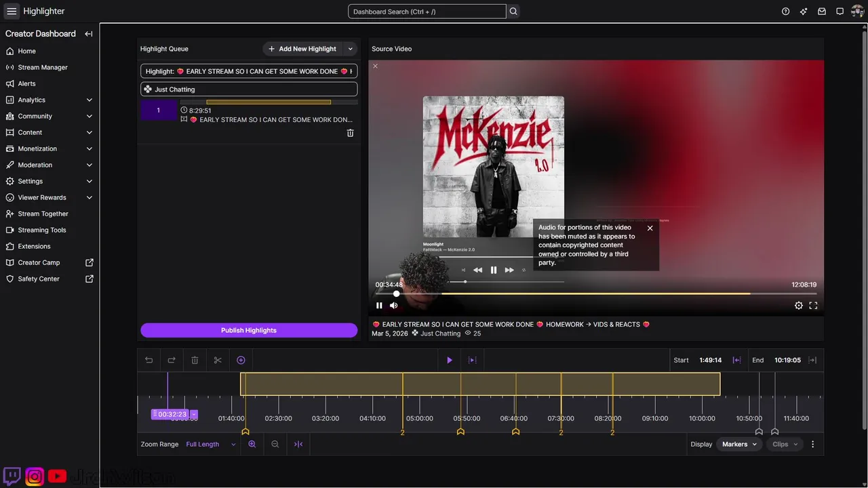Viewport: 868px width, 488px height.
Task: Play the timeline with purple play button
Action: pyautogui.click(x=449, y=361)
